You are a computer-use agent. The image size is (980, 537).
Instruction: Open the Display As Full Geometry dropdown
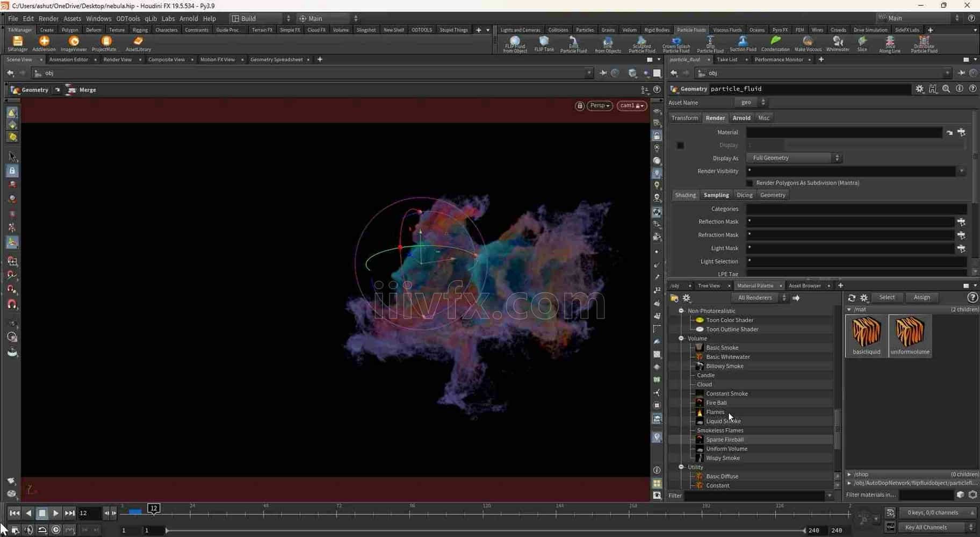794,158
